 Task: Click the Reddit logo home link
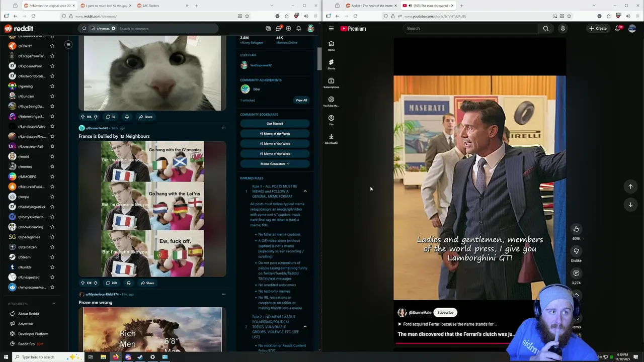(x=20, y=29)
